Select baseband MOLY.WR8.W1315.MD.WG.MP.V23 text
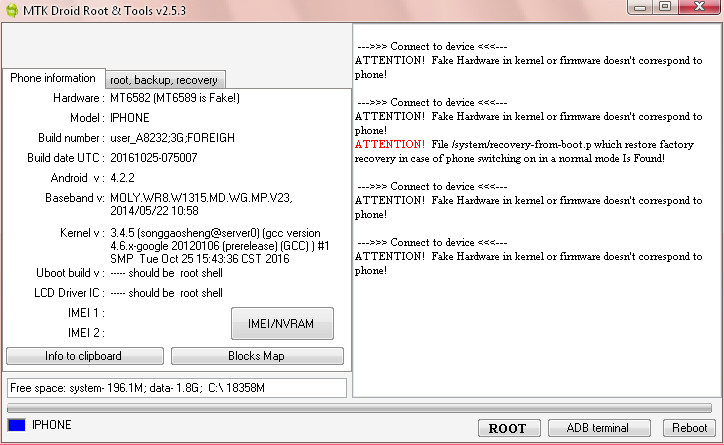 point(201,198)
